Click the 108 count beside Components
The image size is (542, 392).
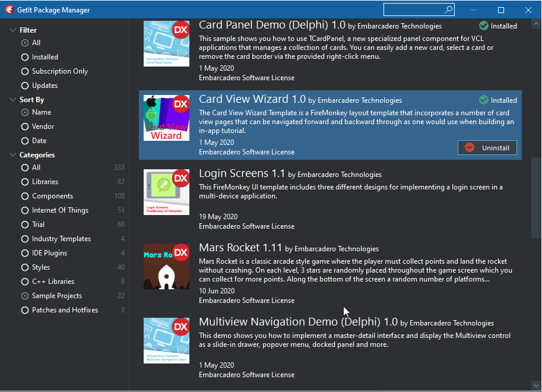(119, 196)
